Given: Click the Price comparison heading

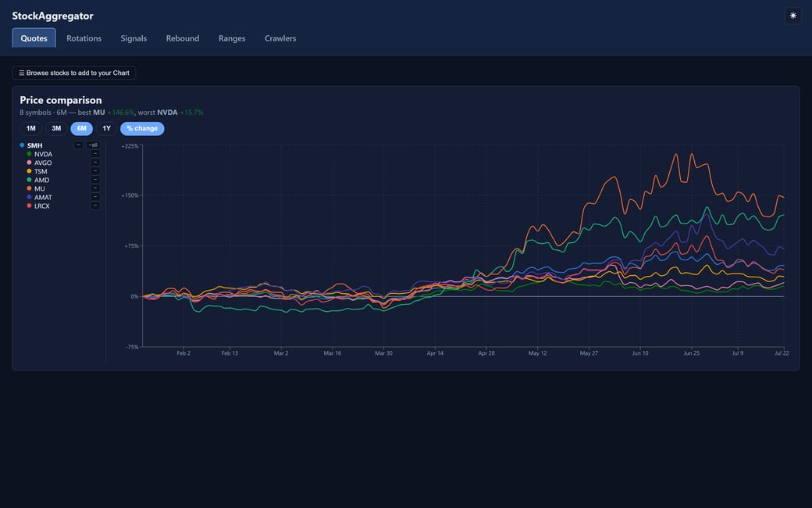Looking at the screenshot, I should point(61,100).
